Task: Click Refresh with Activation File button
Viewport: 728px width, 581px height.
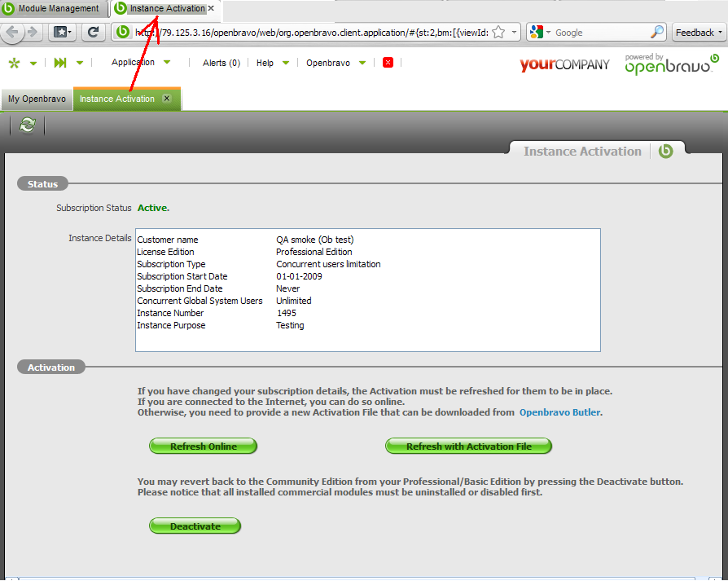Action: coord(469,447)
